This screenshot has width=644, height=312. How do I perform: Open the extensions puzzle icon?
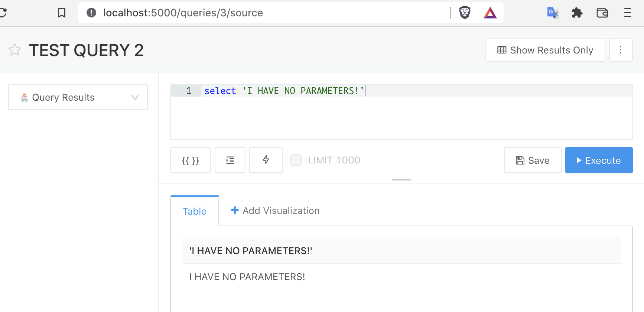coord(577,13)
